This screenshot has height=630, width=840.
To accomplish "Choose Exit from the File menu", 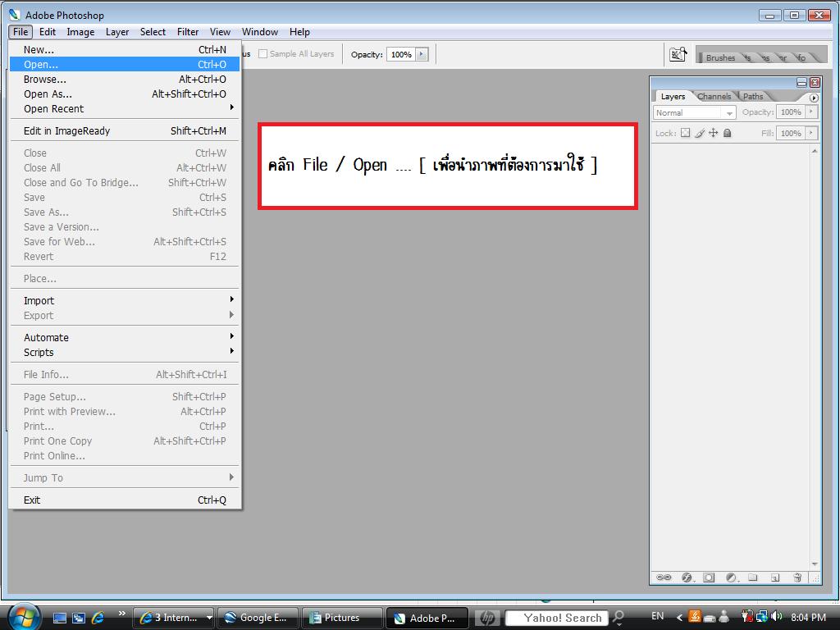I will (x=125, y=500).
